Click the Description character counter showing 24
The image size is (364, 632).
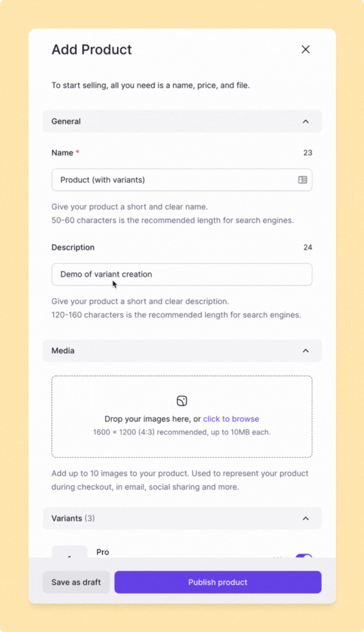308,247
